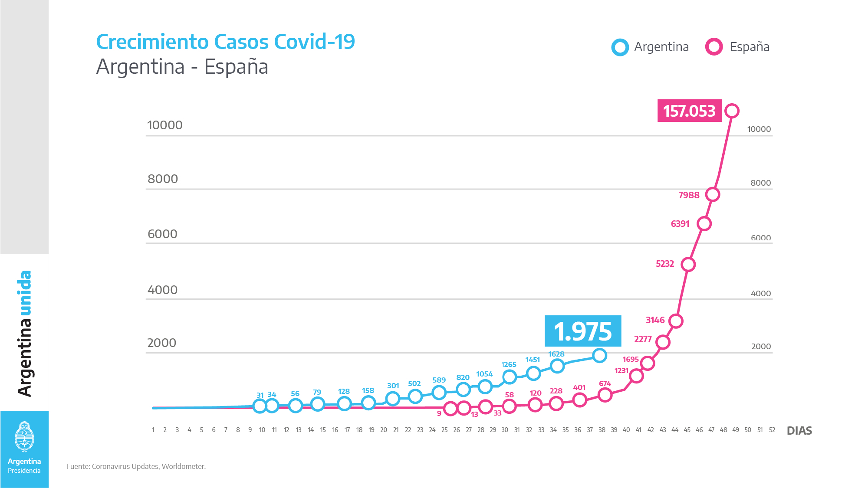Pick the España data point labeled 3146
The height and width of the screenshot is (488, 868).
(676, 321)
